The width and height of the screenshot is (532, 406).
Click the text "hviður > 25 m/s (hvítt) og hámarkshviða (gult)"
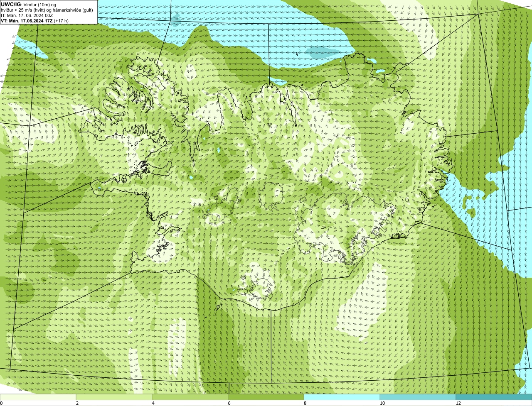click(x=47, y=10)
